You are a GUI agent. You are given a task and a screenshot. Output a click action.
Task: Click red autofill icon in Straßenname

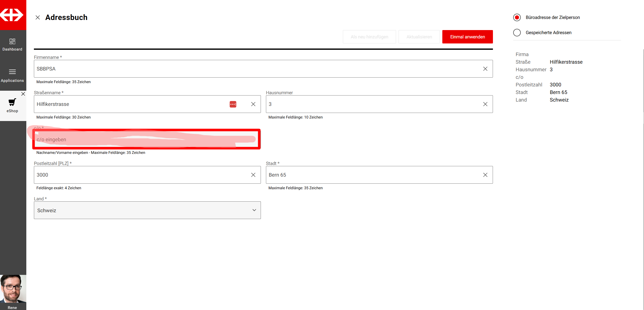[233, 104]
